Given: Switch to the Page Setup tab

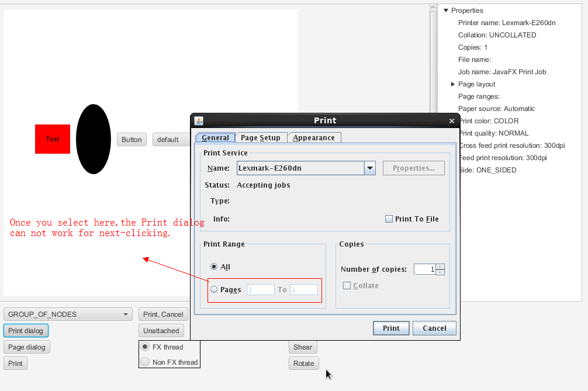Looking at the screenshot, I should [261, 138].
